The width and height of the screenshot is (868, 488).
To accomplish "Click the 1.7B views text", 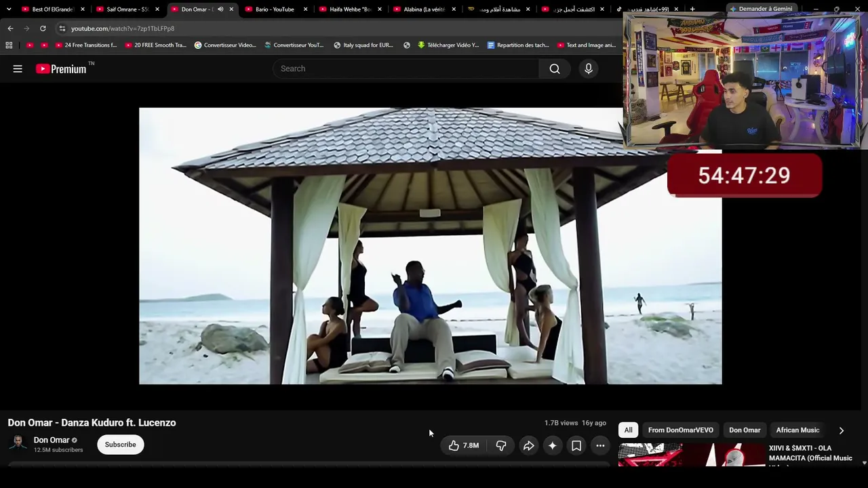I will (x=561, y=423).
